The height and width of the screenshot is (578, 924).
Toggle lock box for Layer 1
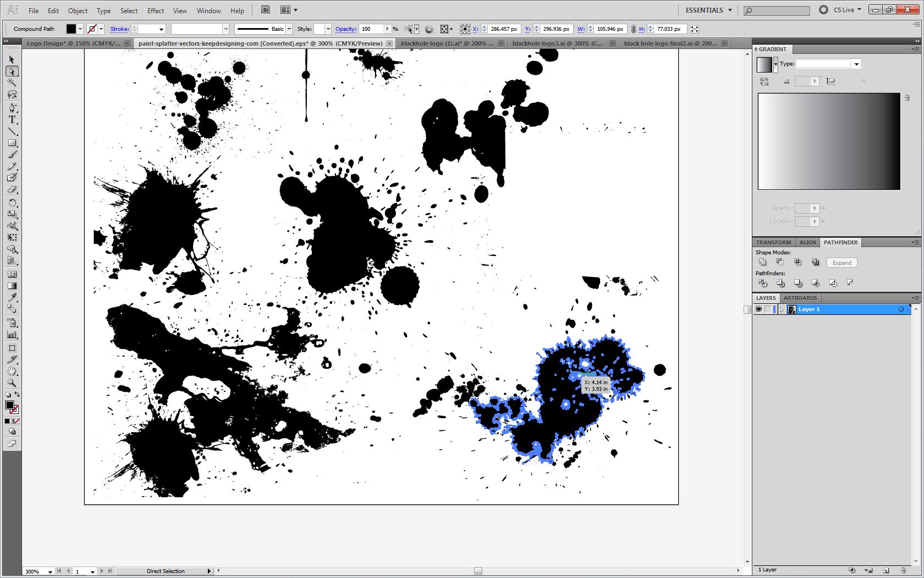pyautogui.click(x=768, y=309)
